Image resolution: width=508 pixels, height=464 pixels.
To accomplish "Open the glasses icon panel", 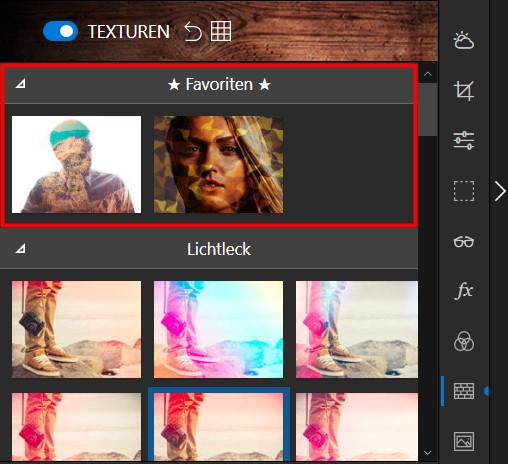I will pyautogui.click(x=464, y=241).
